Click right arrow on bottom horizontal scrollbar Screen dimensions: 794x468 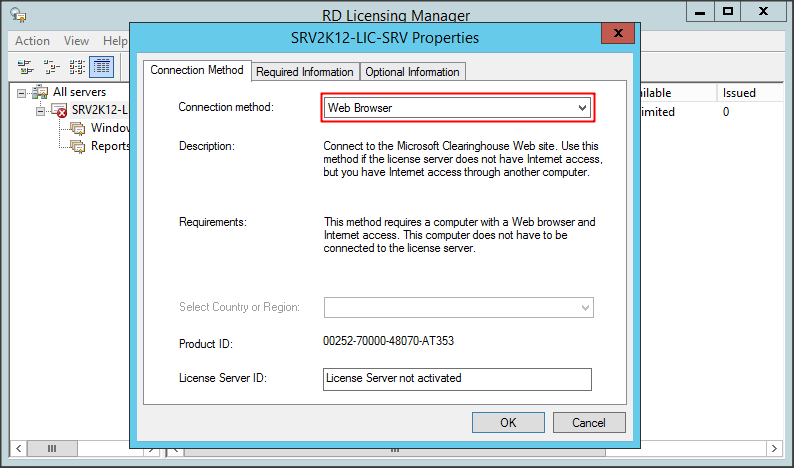(x=773, y=448)
